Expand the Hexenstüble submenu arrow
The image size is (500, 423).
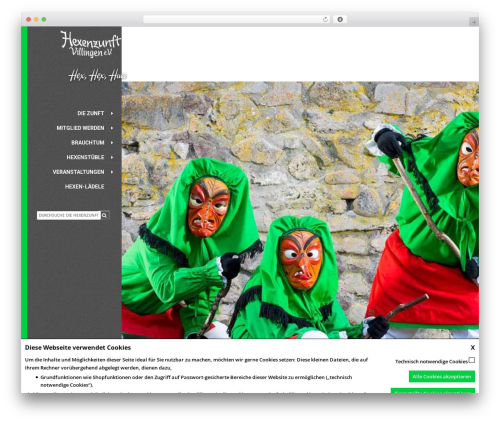112,157
